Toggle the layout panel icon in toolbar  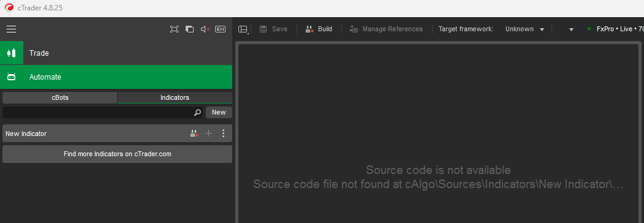tap(243, 29)
